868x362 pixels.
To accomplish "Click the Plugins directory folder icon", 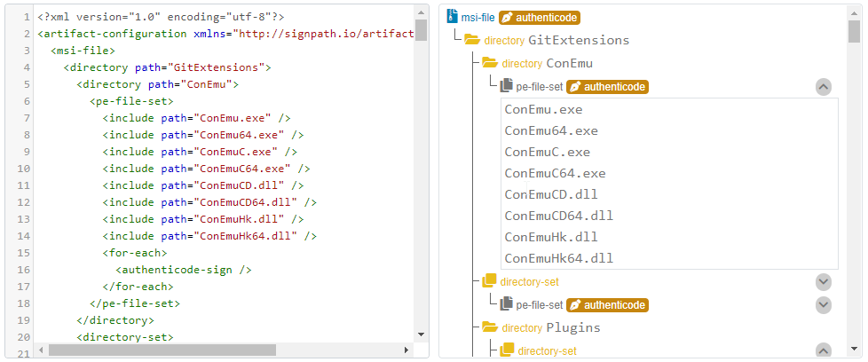I will tap(491, 327).
